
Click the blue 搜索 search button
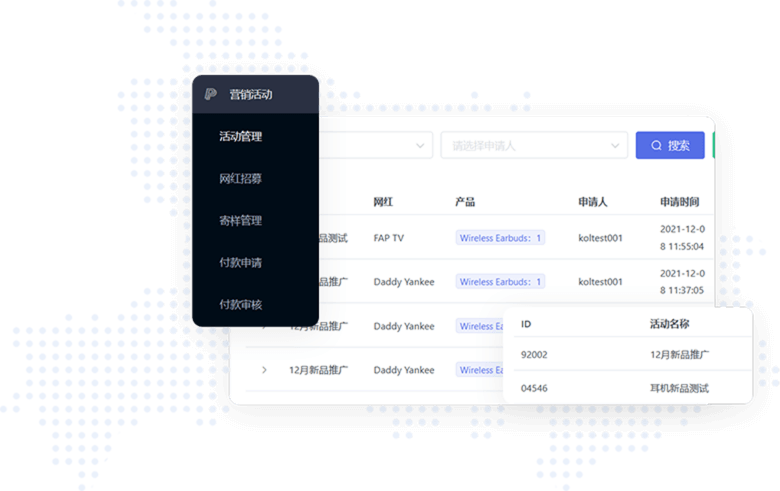point(670,145)
